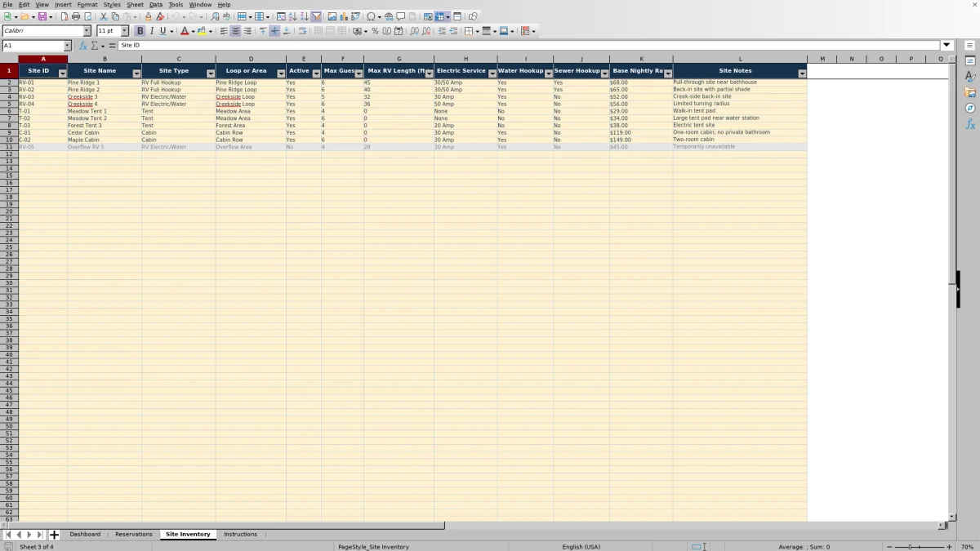Click the Insert Special Character omega icon
Image resolution: width=980 pixels, height=551 pixels.
click(x=372, y=16)
